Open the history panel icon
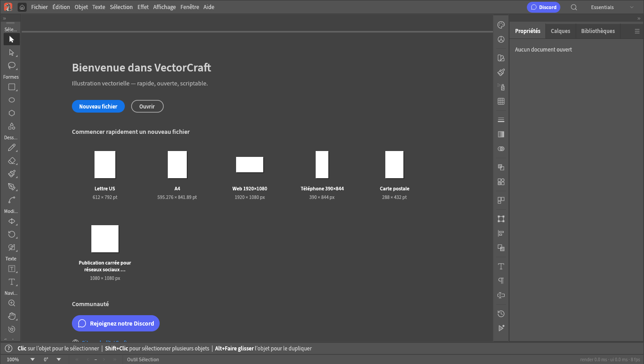 tap(501, 314)
